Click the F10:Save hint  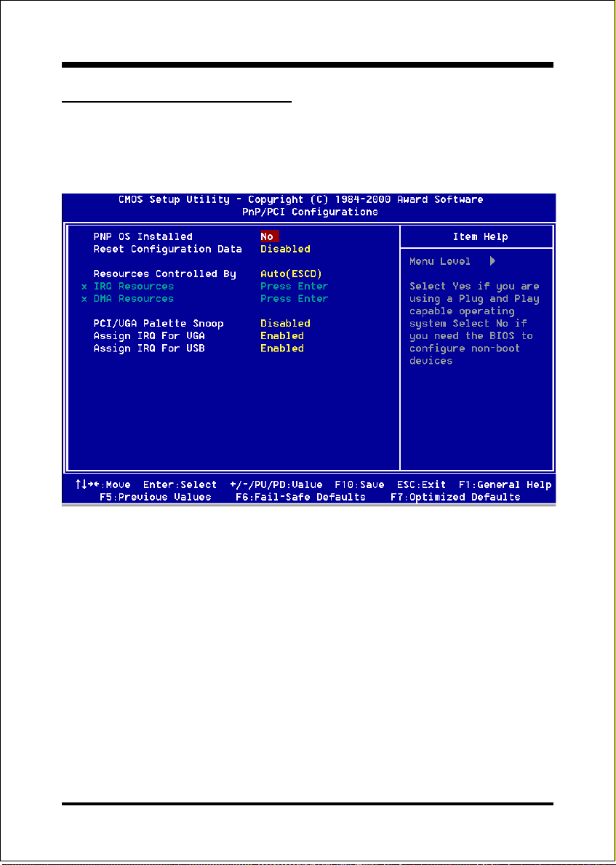click(359, 485)
